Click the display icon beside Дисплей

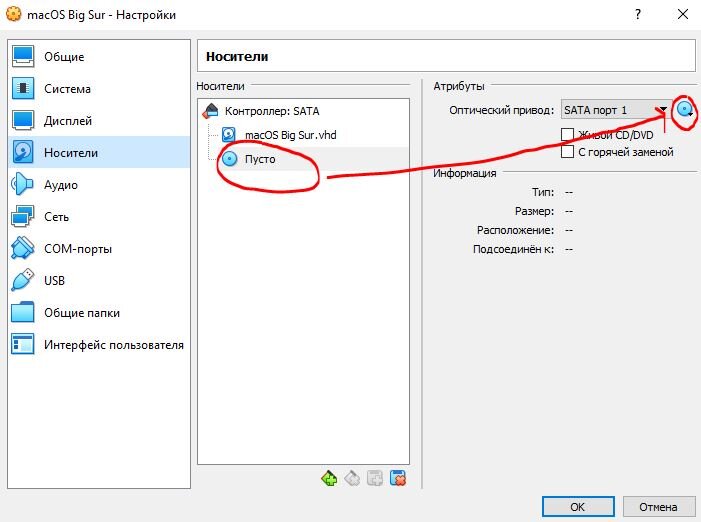23,121
